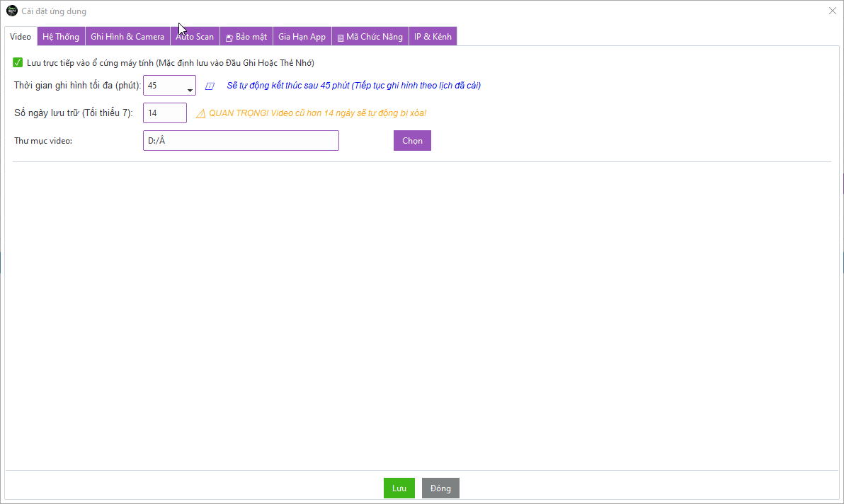
Task: Select the Auto Scan tab
Action: [x=195, y=37]
